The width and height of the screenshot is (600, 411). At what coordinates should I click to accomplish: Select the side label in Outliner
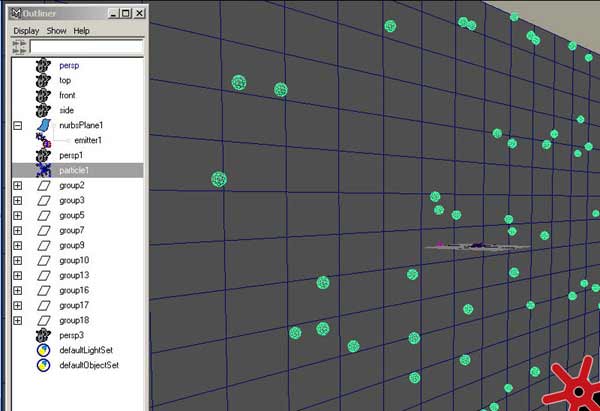point(67,110)
